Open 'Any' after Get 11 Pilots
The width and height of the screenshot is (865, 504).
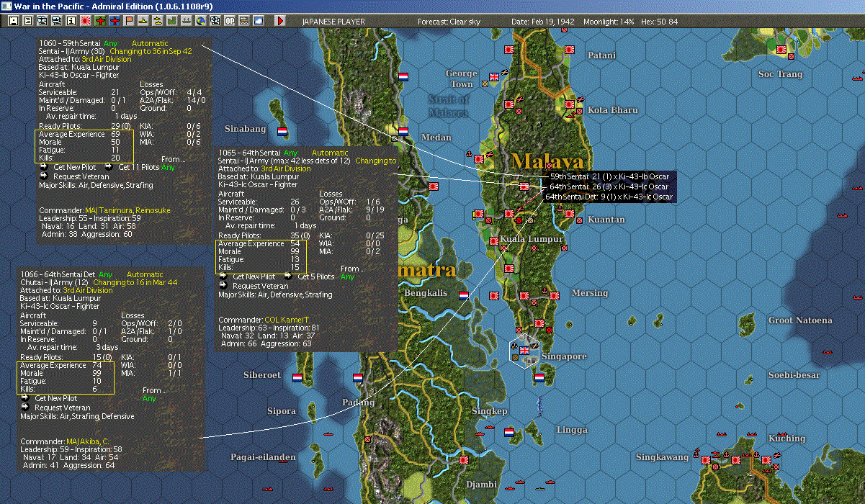(168, 168)
